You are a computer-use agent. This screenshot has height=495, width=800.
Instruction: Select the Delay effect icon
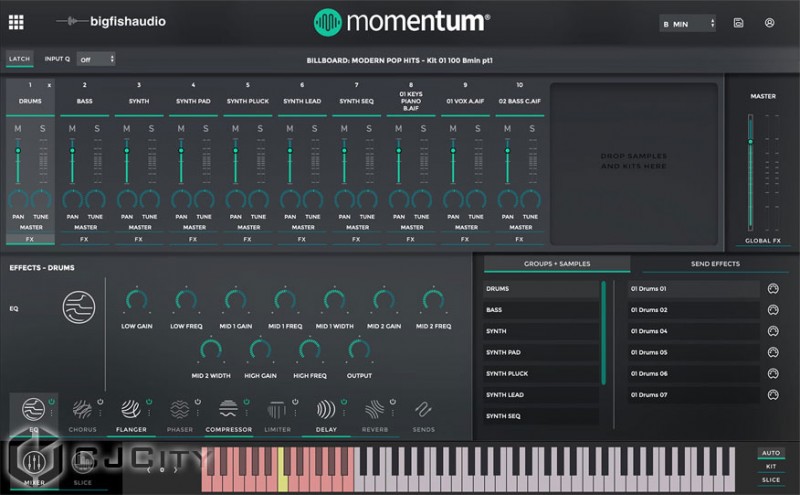coord(326,409)
